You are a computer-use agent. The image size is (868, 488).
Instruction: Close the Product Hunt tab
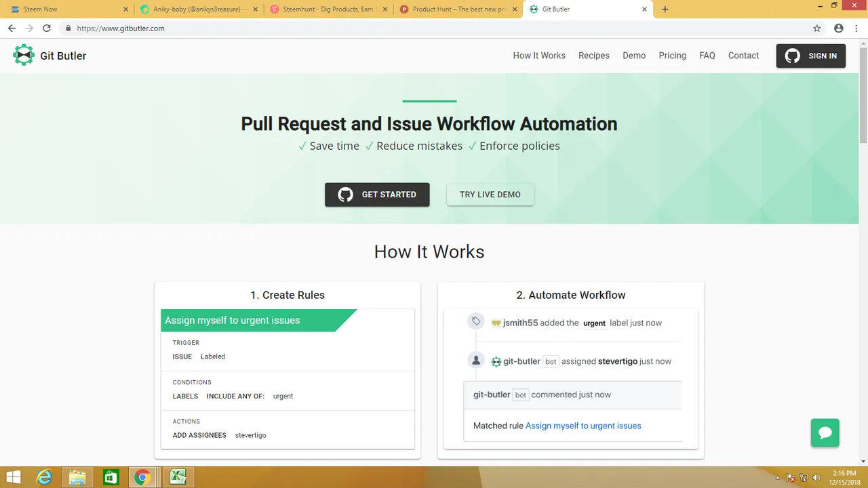pyautogui.click(x=515, y=9)
